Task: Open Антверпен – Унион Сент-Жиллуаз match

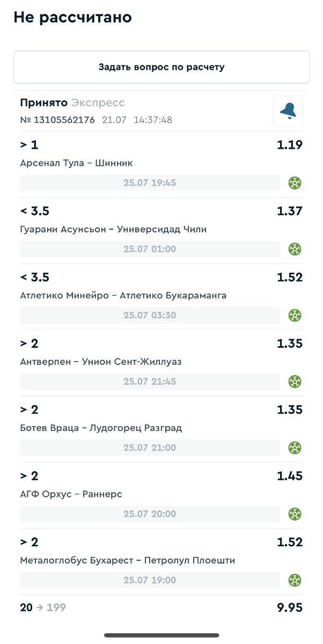Action: point(101,362)
